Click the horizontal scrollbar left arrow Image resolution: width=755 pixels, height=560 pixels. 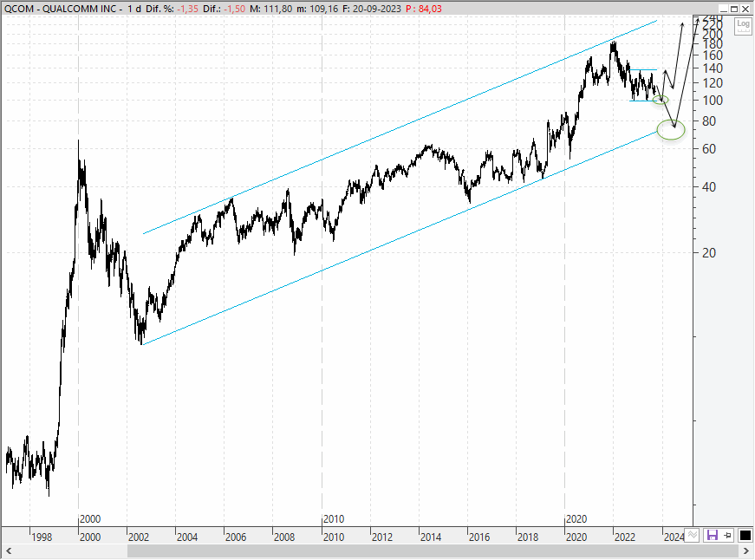coord(8,550)
